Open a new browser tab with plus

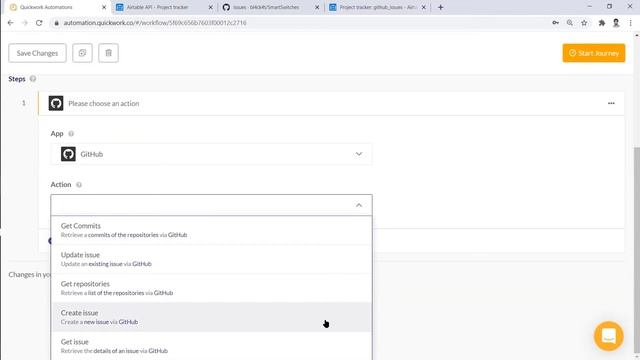click(440, 7)
